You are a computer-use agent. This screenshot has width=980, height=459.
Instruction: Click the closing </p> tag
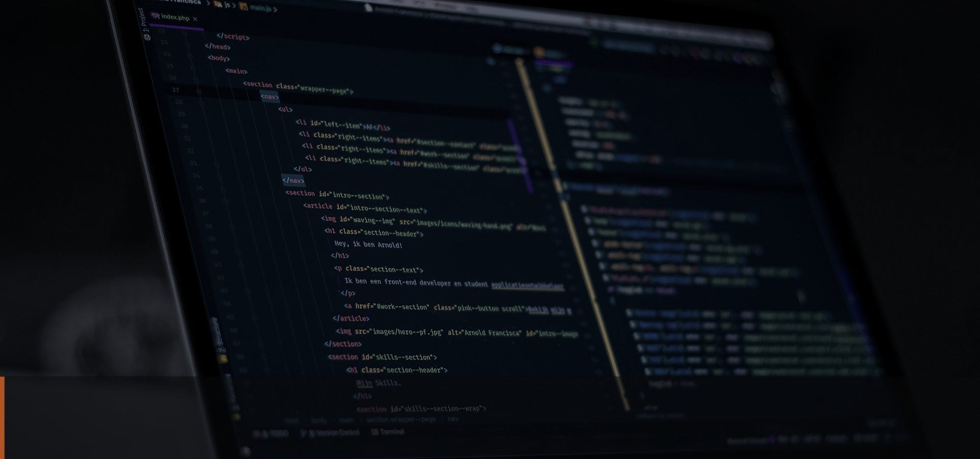(348, 293)
